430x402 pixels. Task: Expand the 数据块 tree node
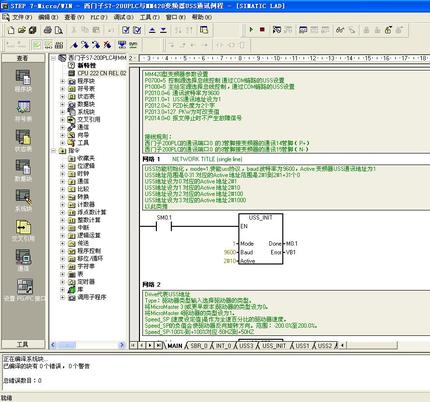(62, 104)
